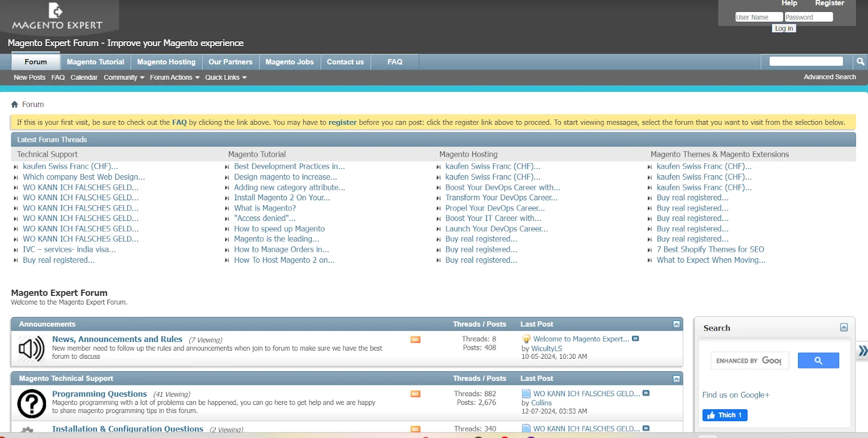Click Find us on Google+ link
The height and width of the screenshot is (438, 868).
(736, 395)
